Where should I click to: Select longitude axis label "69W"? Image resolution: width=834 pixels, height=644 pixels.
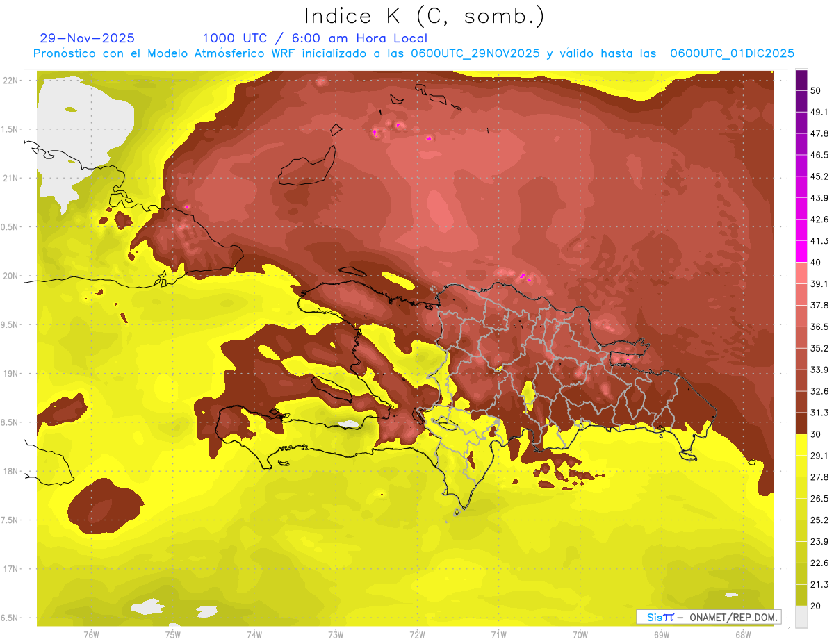[662, 635]
